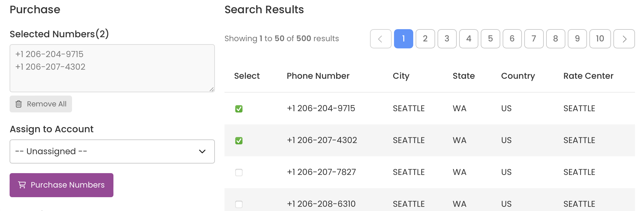The width and height of the screenshot is (644, 211).
Task: Switch to results page 5
Action: (490, 39)
